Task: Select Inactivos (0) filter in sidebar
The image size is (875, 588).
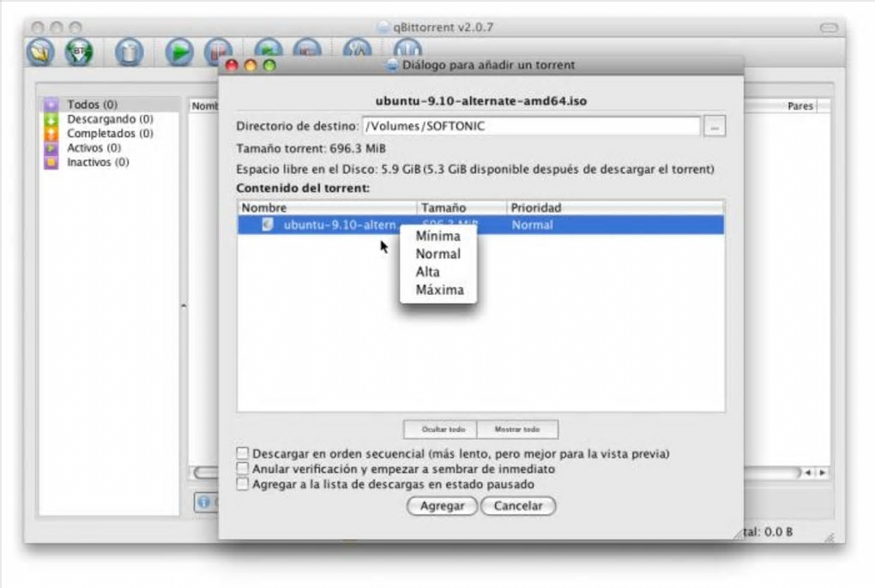Action: [98, 162]
